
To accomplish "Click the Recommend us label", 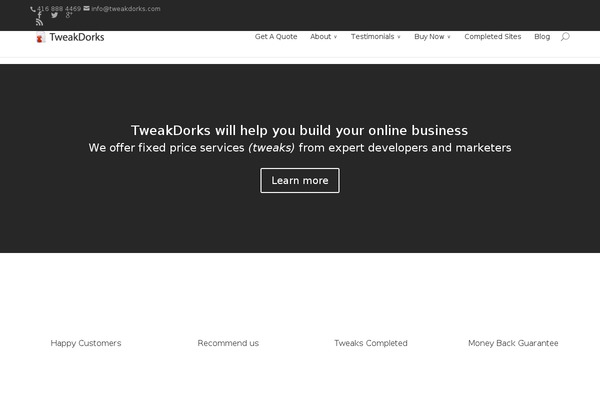I will tap(228, 343).
